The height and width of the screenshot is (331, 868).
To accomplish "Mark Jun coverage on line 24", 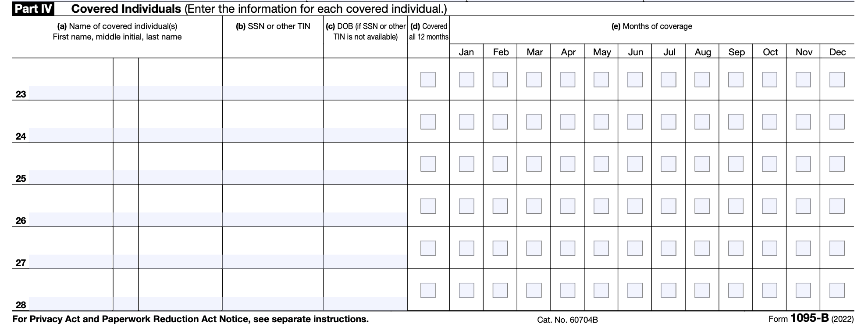I will pyautogui.click(x=635, y=122).
